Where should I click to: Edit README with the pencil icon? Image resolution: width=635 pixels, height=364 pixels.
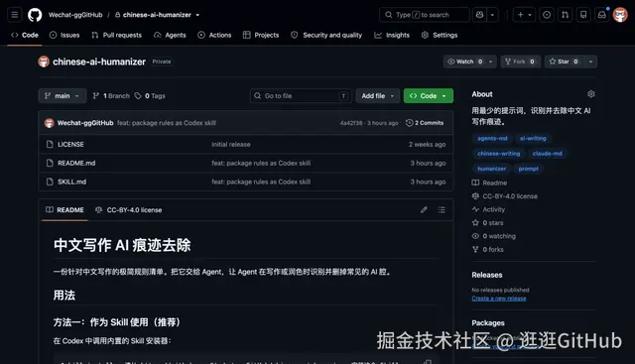point(424,209)
